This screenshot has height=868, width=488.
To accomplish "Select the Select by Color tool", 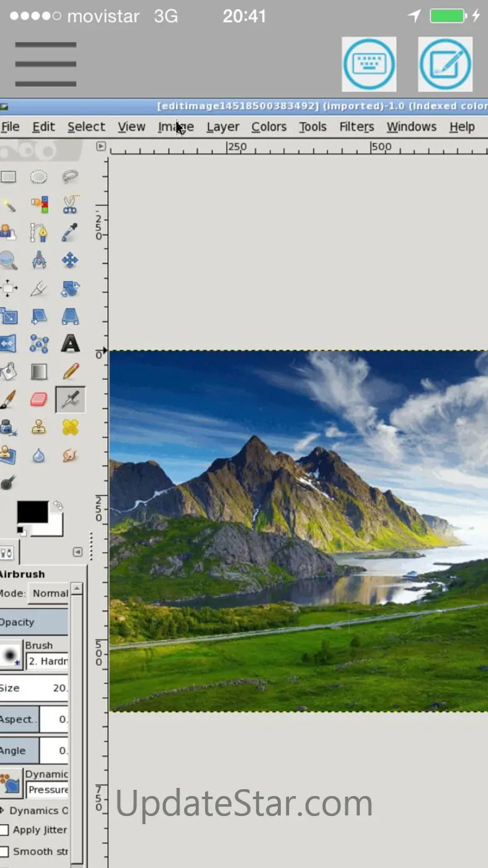I will 39,205.
